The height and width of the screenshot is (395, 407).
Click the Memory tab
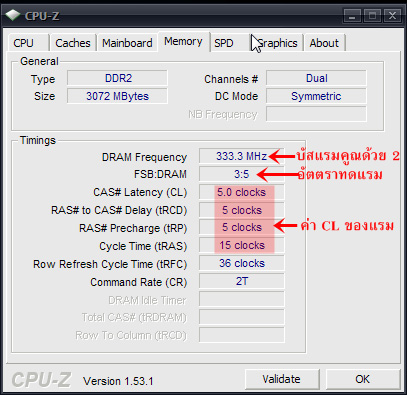click(x=183, y=41)
